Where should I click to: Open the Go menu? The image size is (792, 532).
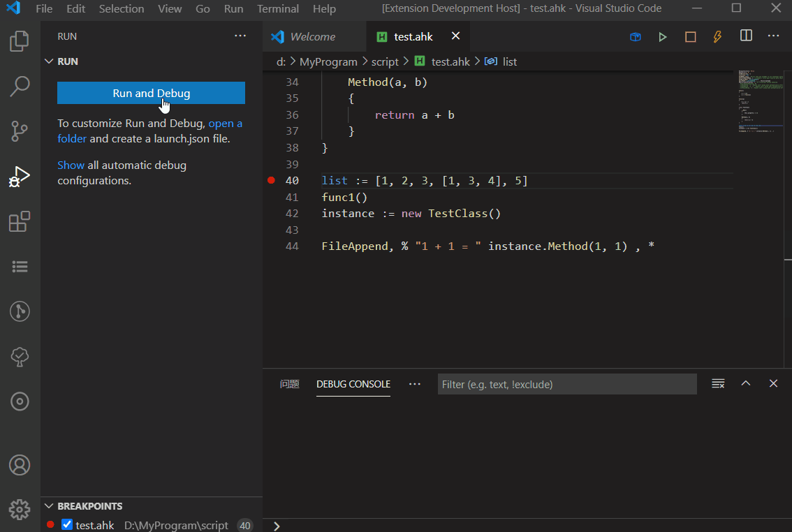(x=203, y=8)
